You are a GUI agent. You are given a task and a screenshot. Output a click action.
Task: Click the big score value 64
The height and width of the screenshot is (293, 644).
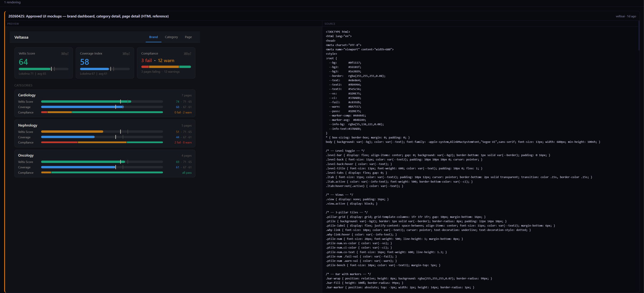pos(23,62)
